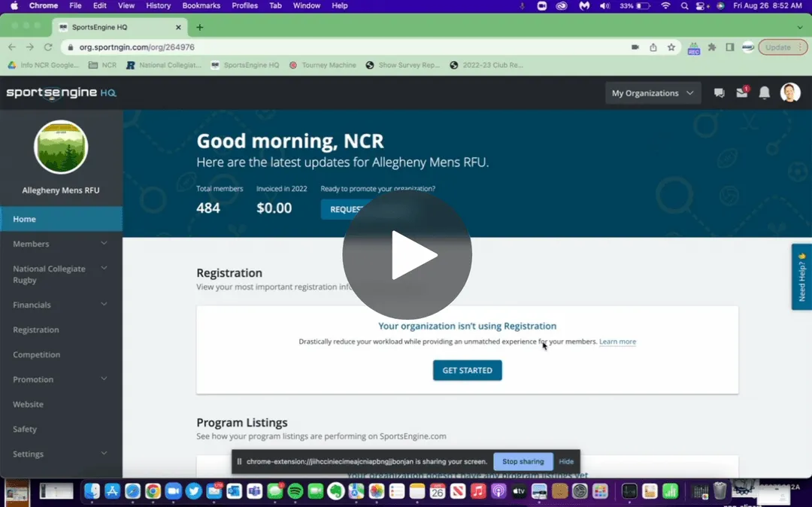Image resolution: width=812 pixels, height=507 pixels.
Task: Reload the page with the refresh icon
Action: (48, 47)
